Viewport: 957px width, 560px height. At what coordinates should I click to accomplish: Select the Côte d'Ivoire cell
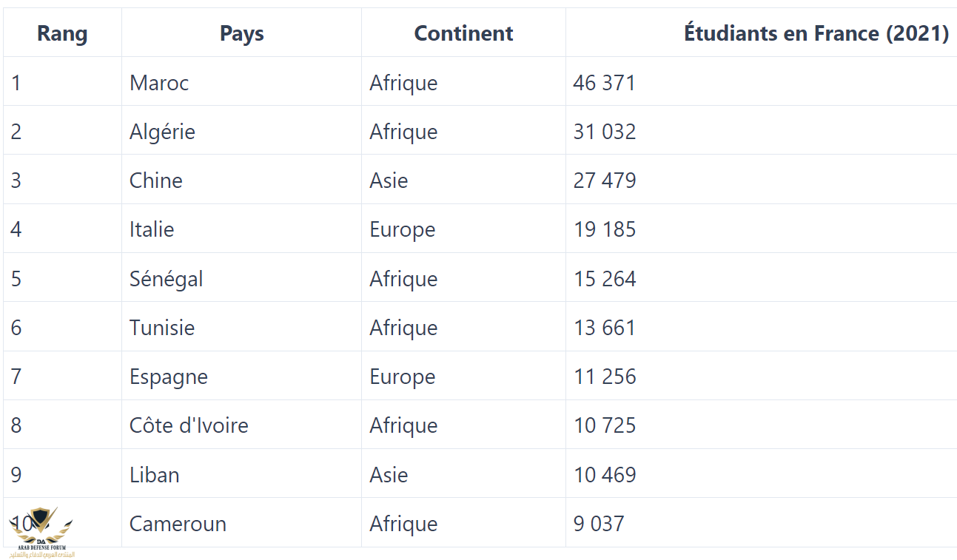pos(241,425)
